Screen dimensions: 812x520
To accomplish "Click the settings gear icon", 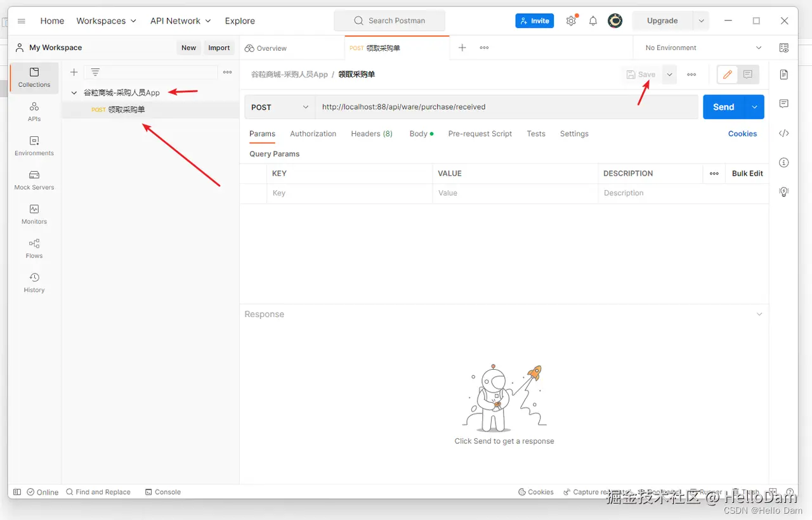I will 571,21.
